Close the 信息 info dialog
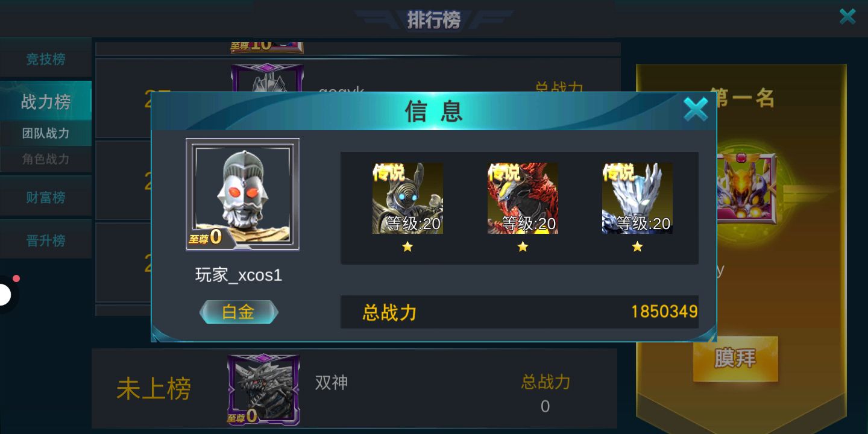 [x=696, y=110]
